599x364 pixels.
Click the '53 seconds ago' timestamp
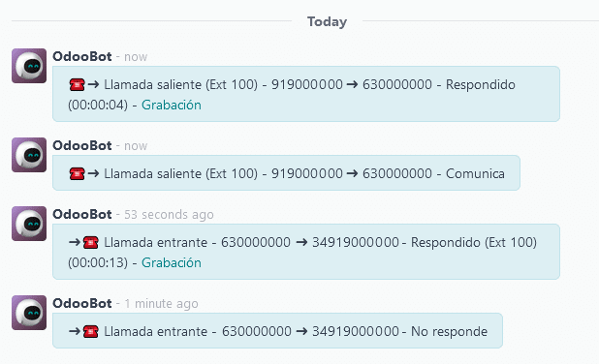point(169,215)
